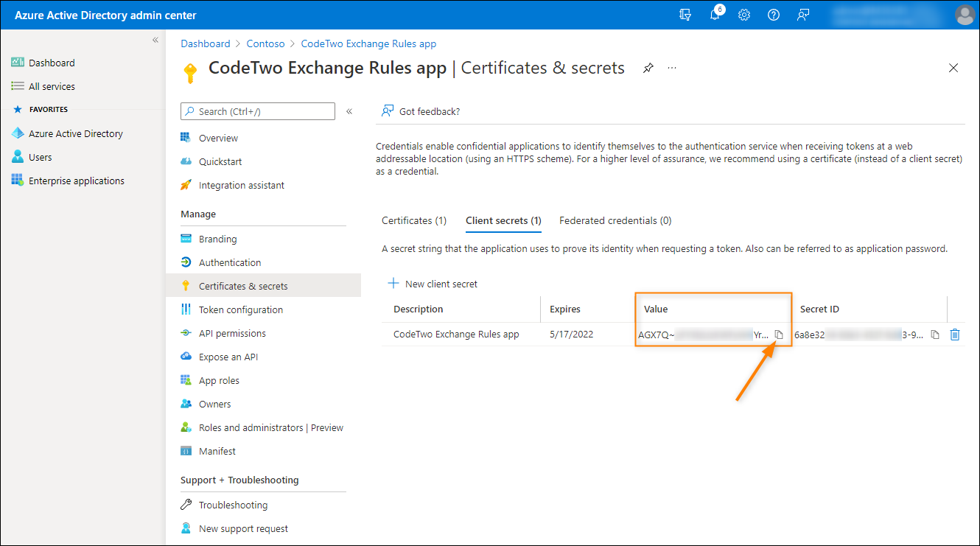Click the Search (Ctrl+/) field

pyautogui.click(x=258, y=111)
